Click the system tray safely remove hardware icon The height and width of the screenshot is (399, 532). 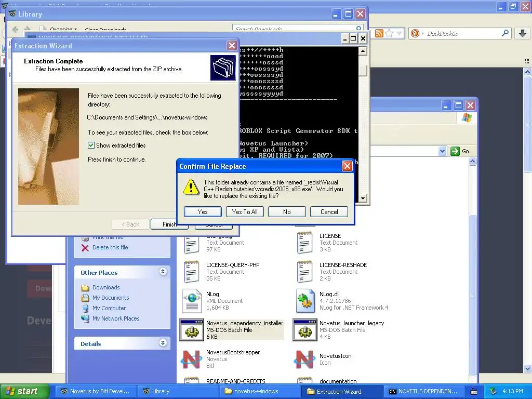(x=494, y=391)
